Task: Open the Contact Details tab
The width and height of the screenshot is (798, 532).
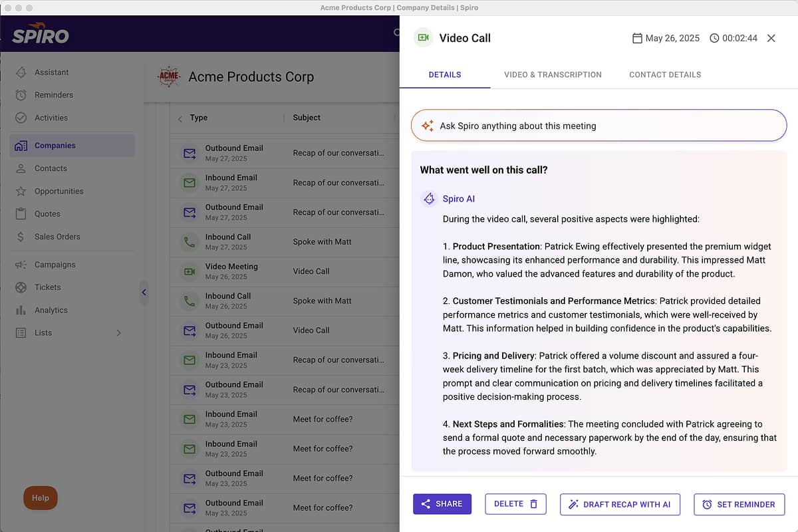Action: tap(665, 74)
